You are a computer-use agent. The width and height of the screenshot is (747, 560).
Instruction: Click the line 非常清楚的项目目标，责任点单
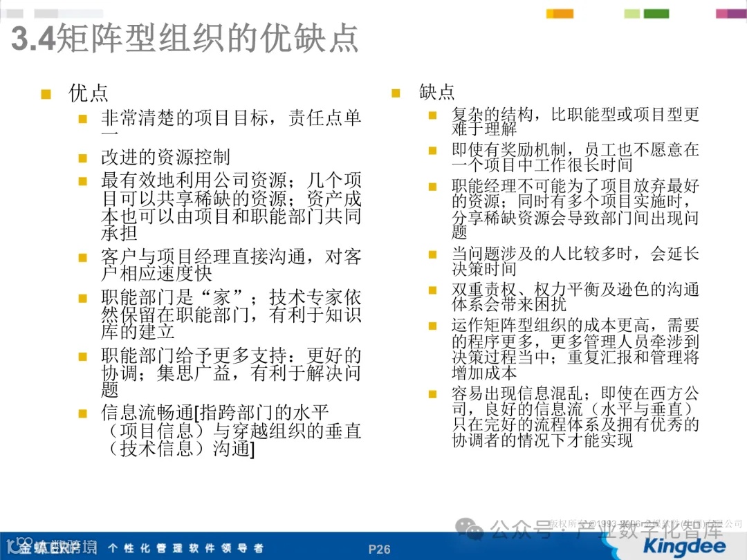[231, 118]
